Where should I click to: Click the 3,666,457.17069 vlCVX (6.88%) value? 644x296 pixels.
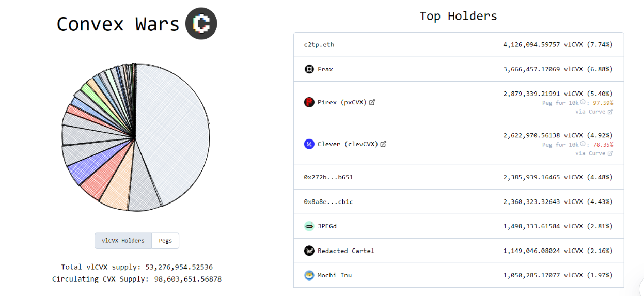558,69
